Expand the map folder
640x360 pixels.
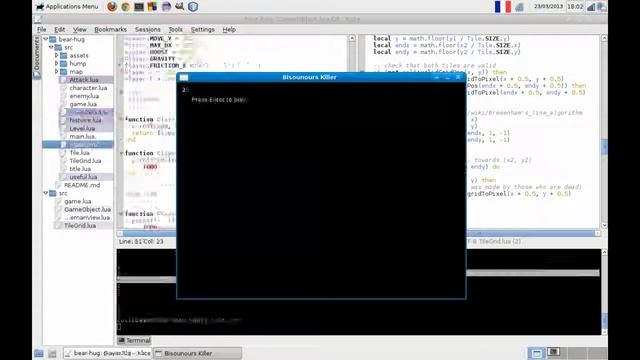[57, 72]
